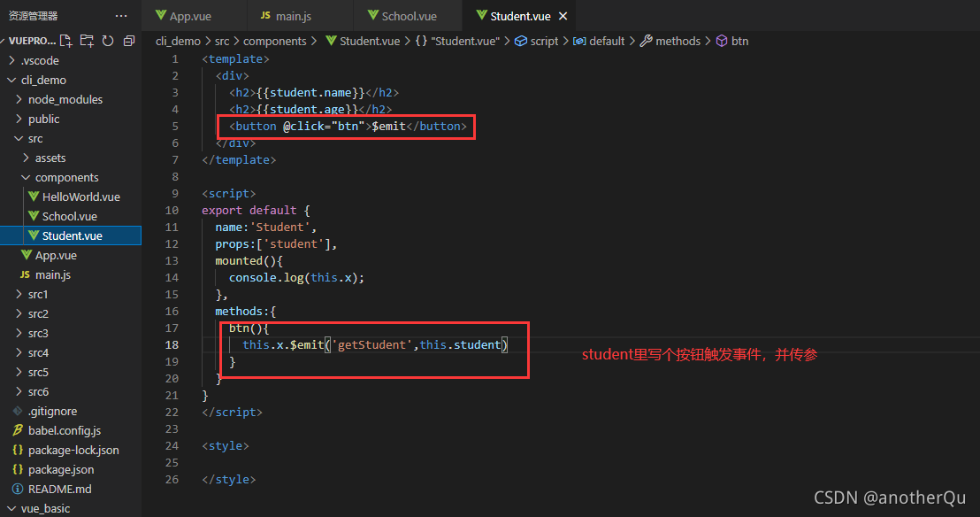Click the git icon next to .gitignore
The height and width of the screenshot is (517, 980).
coord(18,411)
